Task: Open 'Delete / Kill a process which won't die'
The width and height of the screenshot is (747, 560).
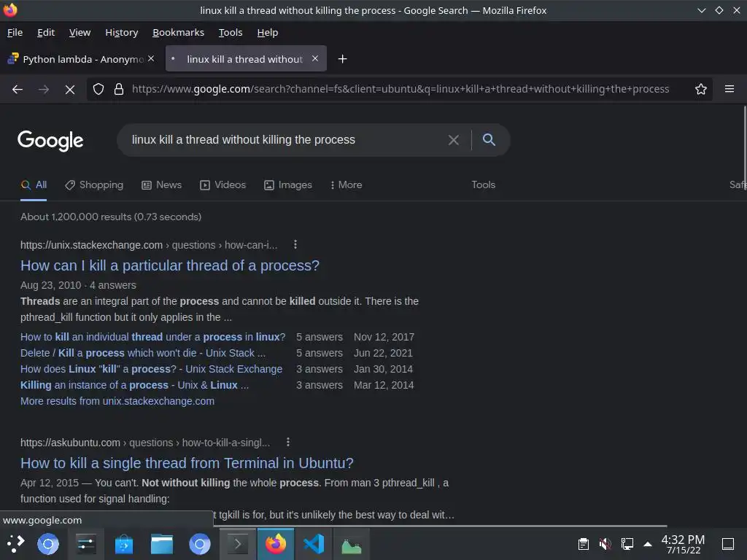Action: click(143, 353)
